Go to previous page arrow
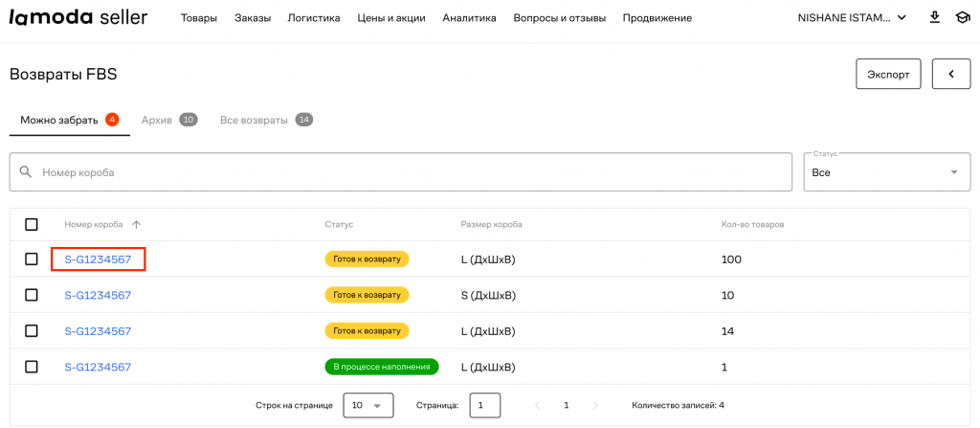Image resolution: width=980 pixels, height=428 pixels. click(x=537, y=405)
